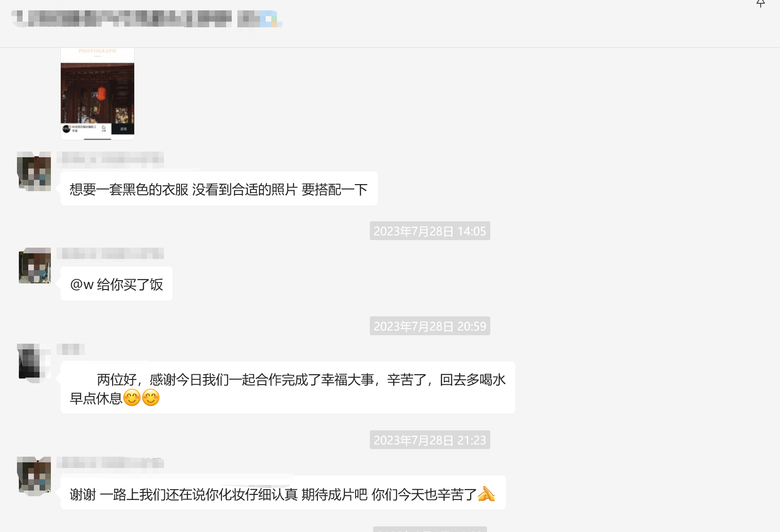The width and height of the screenshot is (780, 532).
Task: Click blurred sender name above "@w" message
Action: coord(110,254)
